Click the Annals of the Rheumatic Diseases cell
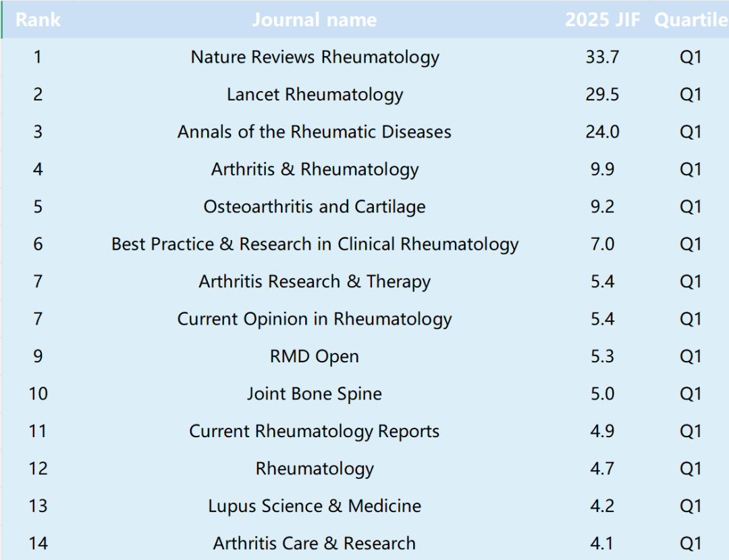729x560 pixels. coord(315,132)
